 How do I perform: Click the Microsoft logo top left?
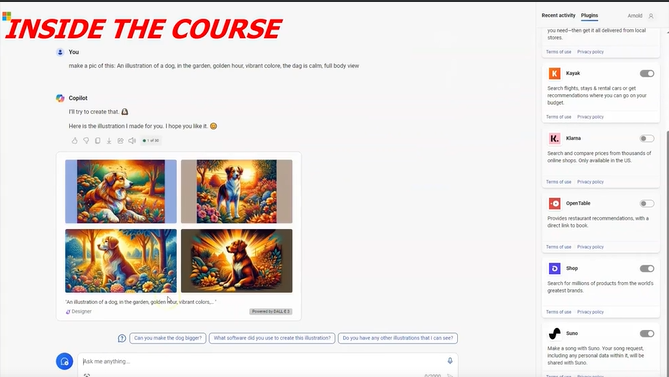tap(6, 16)
